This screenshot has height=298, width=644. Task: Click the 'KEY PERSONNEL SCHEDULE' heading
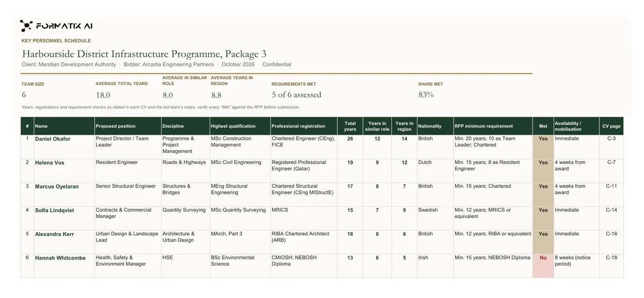pos(56,41)
